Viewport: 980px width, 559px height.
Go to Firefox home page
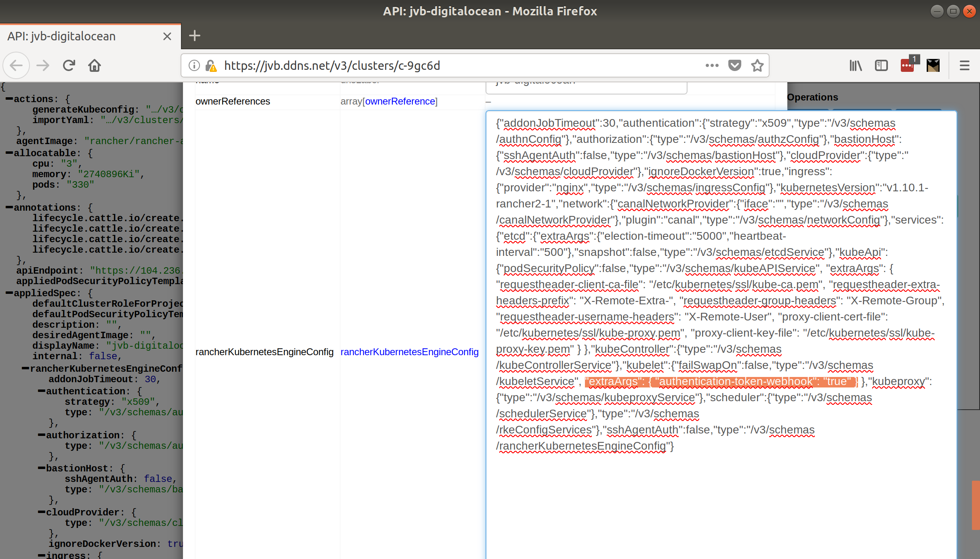click(x=95, y=65)
